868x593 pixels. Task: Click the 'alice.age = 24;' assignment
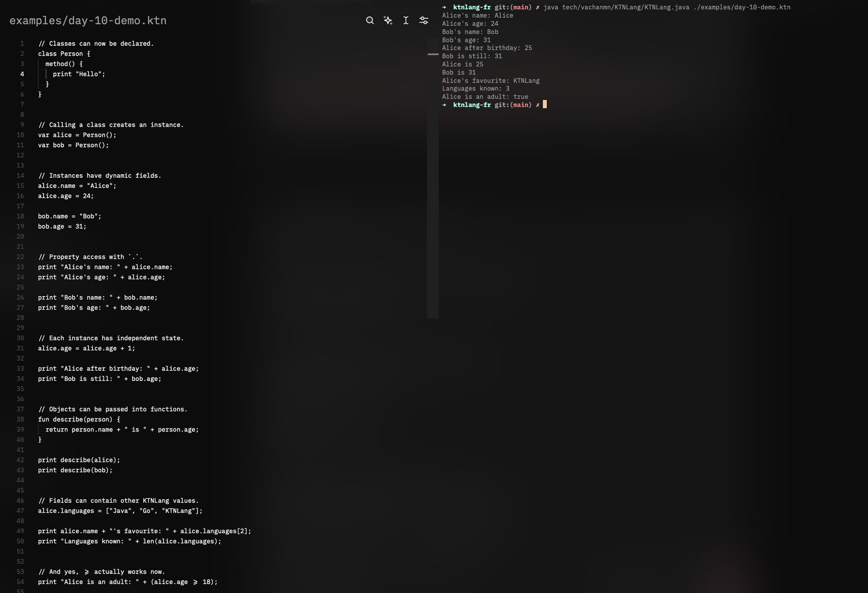tap(66, 196)
